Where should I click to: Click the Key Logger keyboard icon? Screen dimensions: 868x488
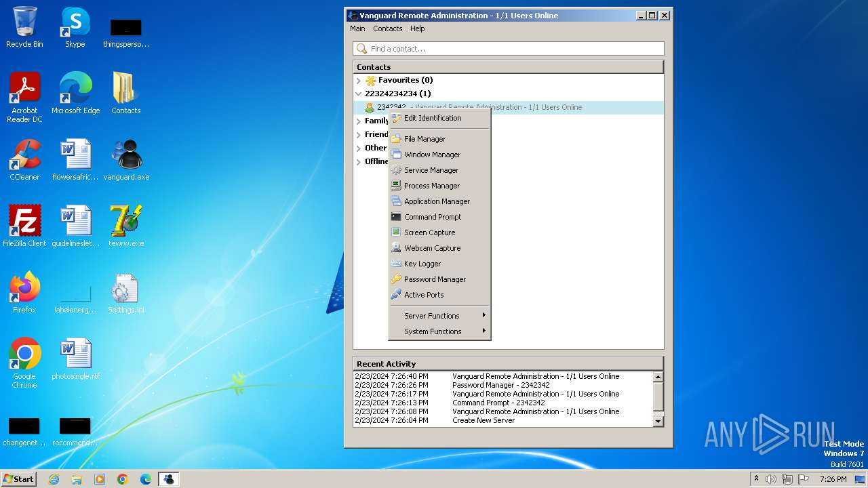pos(396,264)
